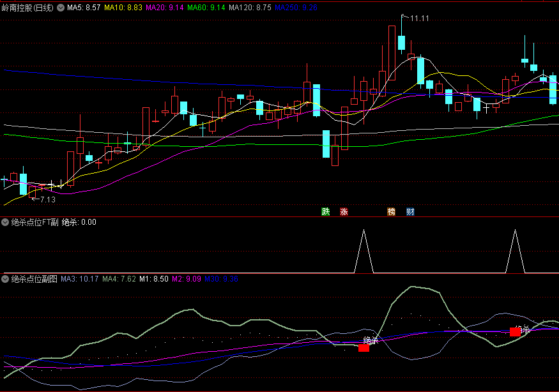
Task: Click the 绝杀点位副图 indicator name
Action: pyautogui.click(x=34, y=279)
